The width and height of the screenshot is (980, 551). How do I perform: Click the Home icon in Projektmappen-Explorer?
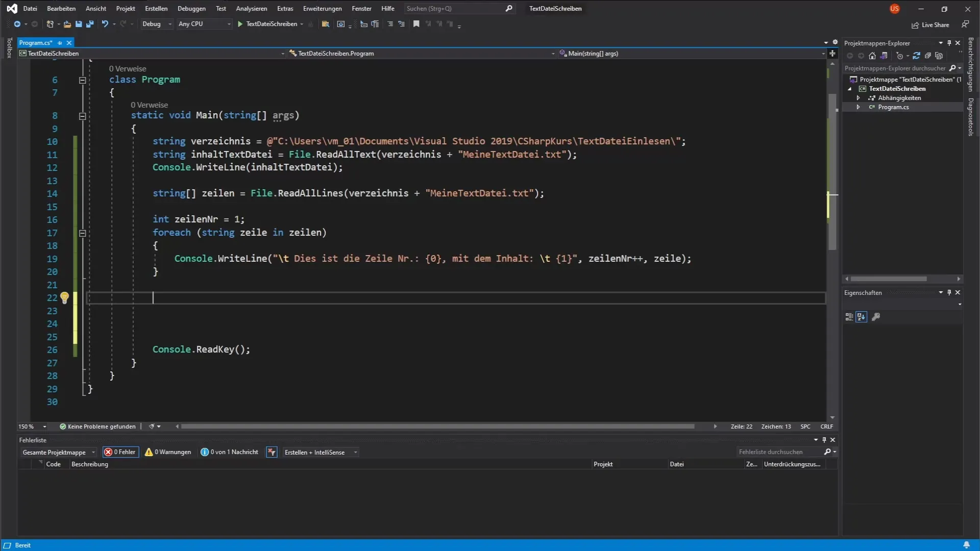point(872,56)
